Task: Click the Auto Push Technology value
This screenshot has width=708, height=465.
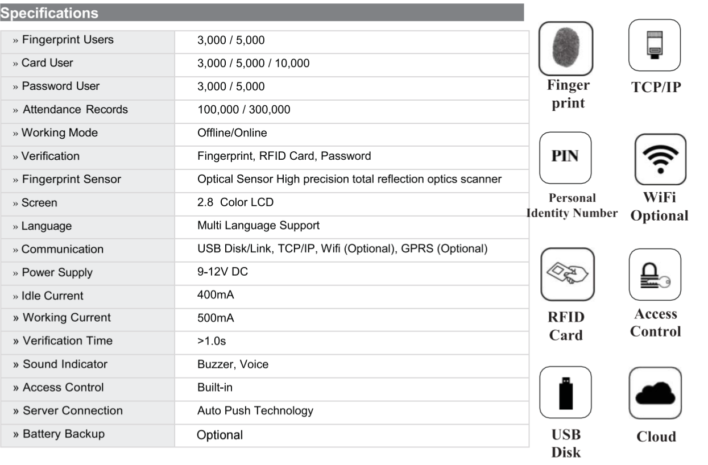Action: pos(255,411)
